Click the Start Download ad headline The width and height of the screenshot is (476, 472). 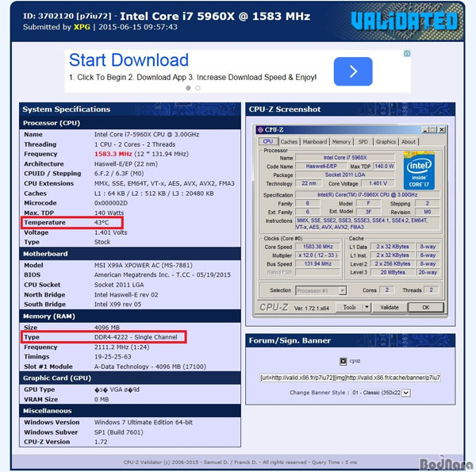point(129,60)
